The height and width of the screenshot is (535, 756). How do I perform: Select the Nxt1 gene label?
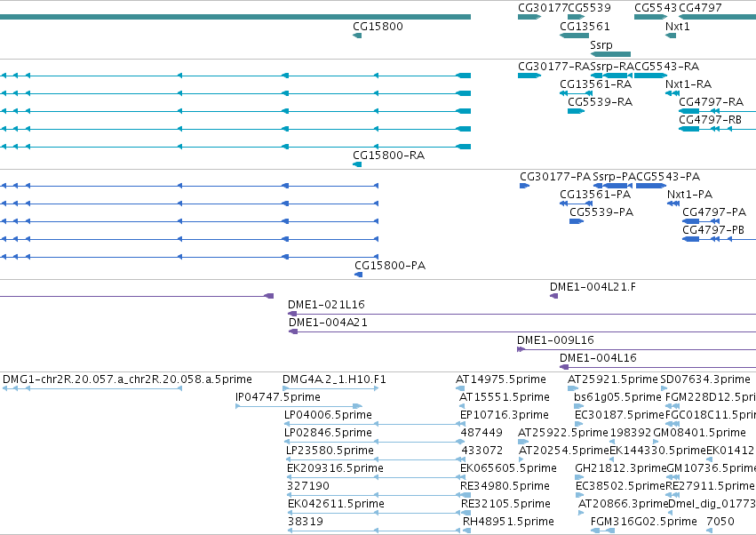pos(678,27)
